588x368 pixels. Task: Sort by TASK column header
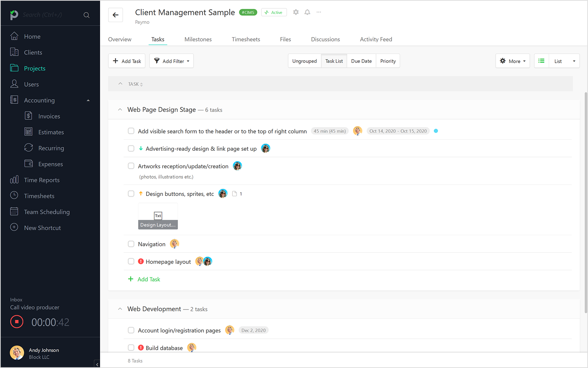[135, 84]
